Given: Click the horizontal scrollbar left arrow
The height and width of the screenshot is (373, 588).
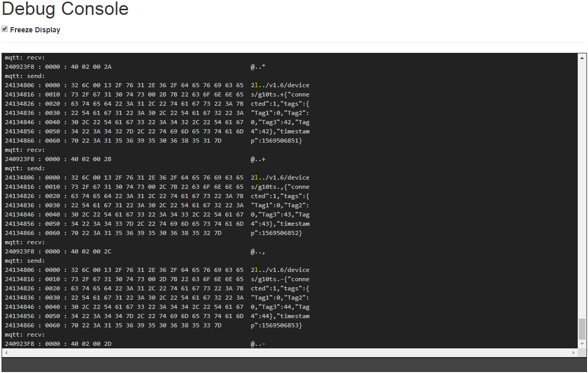Looking at the screenshot, I should pyautogui.click(x=6, y=353).
